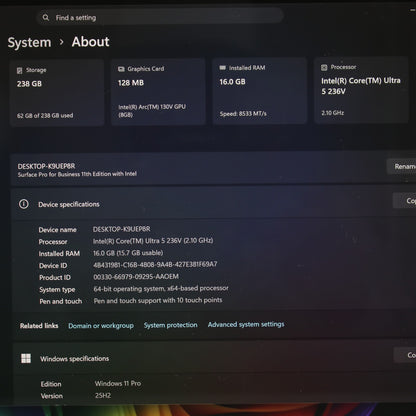The image size is (416, 416).
Task: Click the Storage card icon
Action: 20,70
